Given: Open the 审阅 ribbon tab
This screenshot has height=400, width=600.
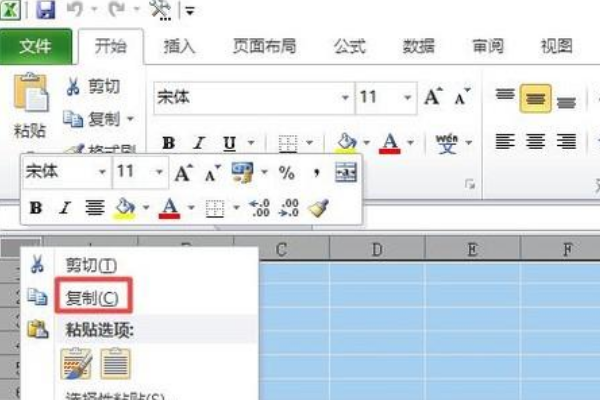Looking at the screenshot, I should (x=488, y=46).
